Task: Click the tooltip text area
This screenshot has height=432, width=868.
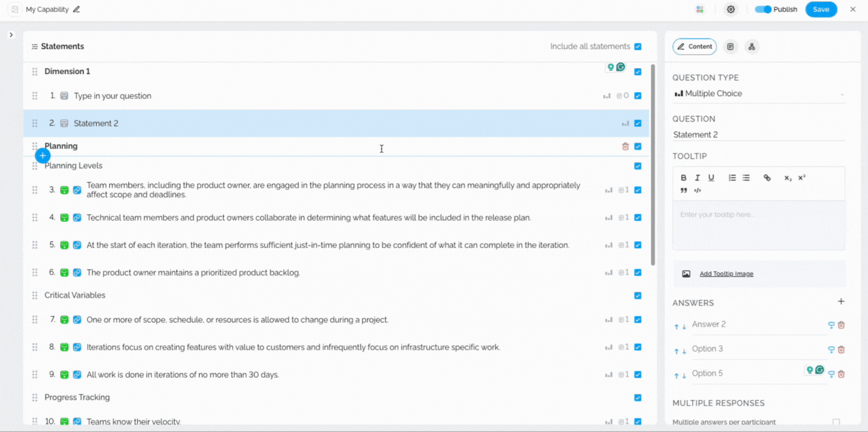Action: click(x=759, y=225)
